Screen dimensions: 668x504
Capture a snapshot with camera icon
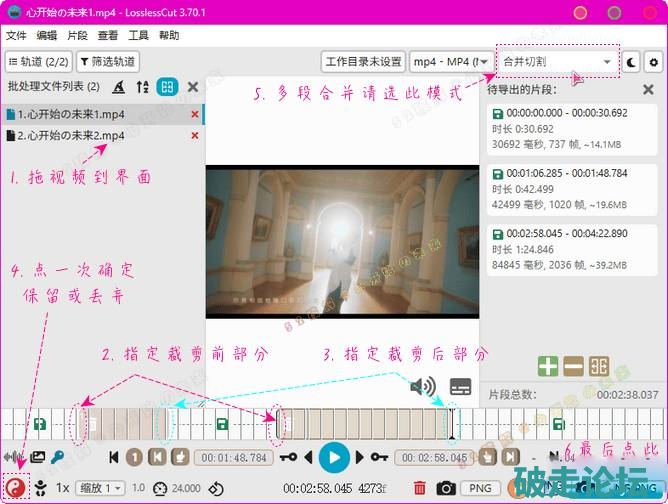[446, 488]
